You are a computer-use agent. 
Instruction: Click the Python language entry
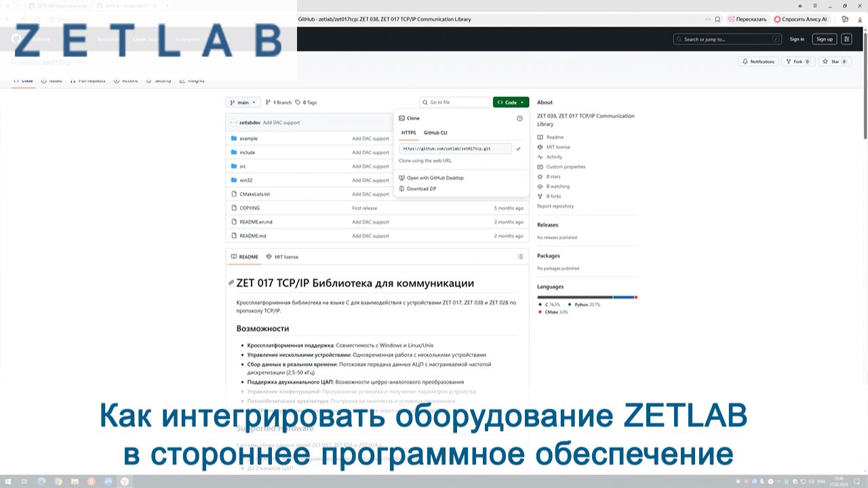point(584,305)
